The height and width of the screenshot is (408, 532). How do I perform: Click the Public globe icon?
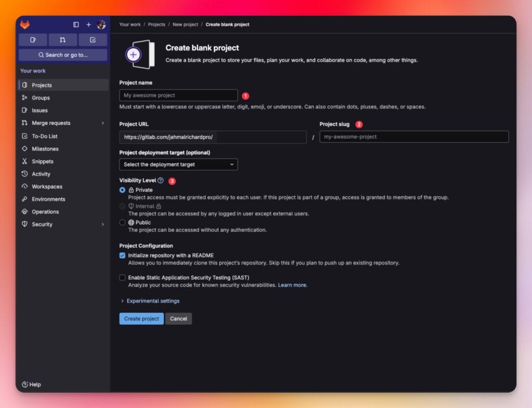[131, 223]
